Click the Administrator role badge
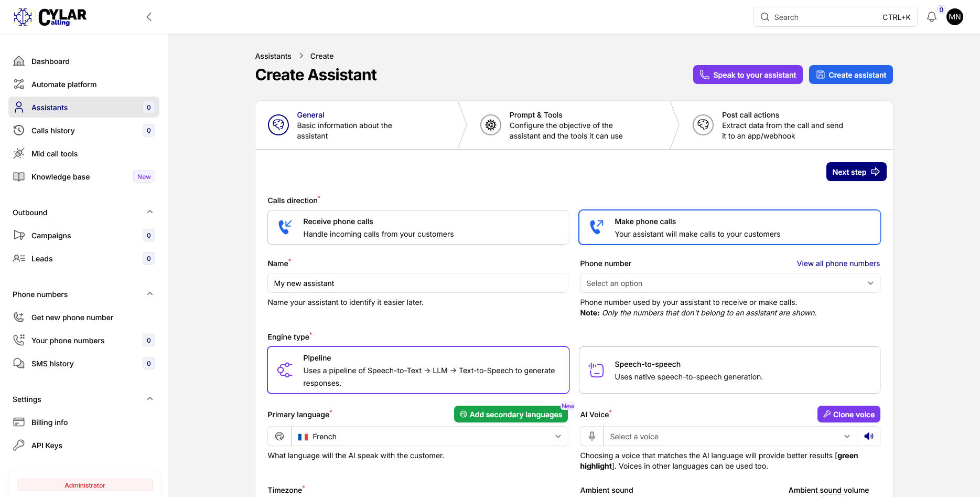 pos(85,485)
